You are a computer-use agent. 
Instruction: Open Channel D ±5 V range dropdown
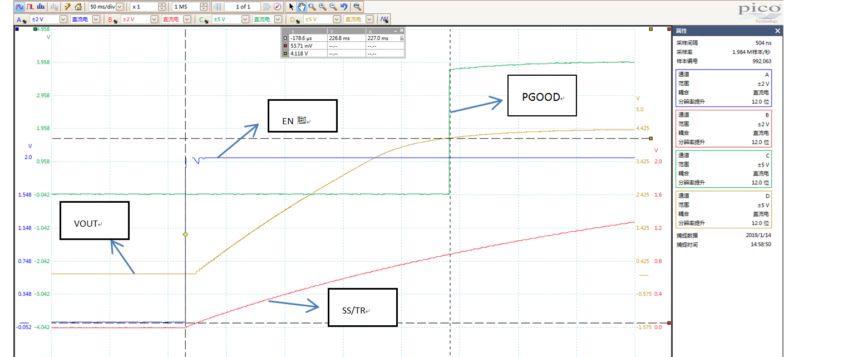coord(337,19)
